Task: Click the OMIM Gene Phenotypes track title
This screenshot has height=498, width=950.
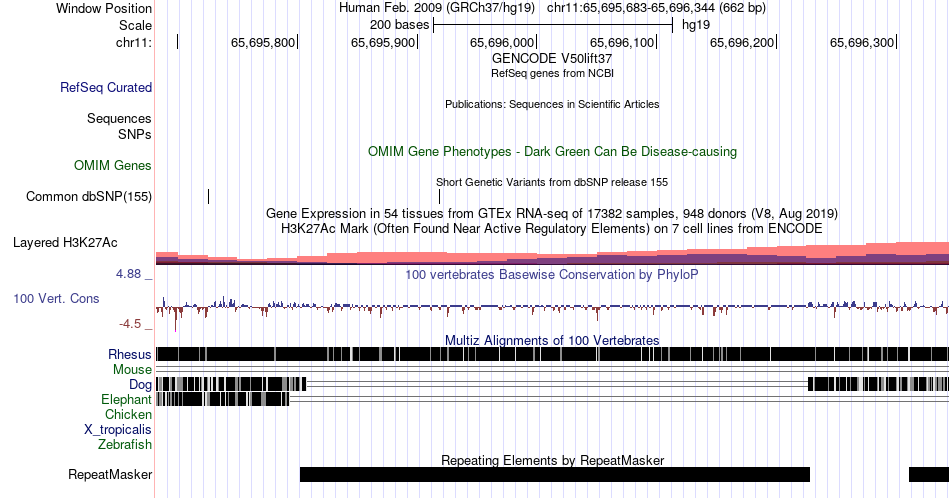Action: coord(553,151)
